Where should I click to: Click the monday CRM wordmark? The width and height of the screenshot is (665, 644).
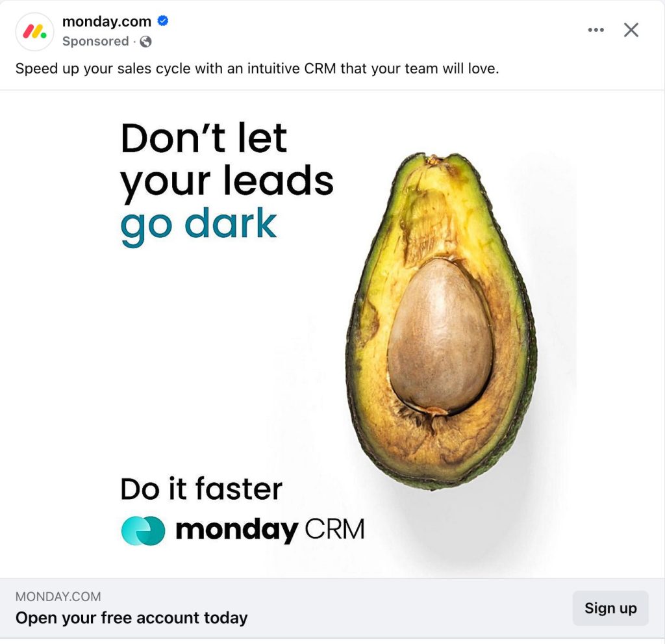(x=270, y=530)
